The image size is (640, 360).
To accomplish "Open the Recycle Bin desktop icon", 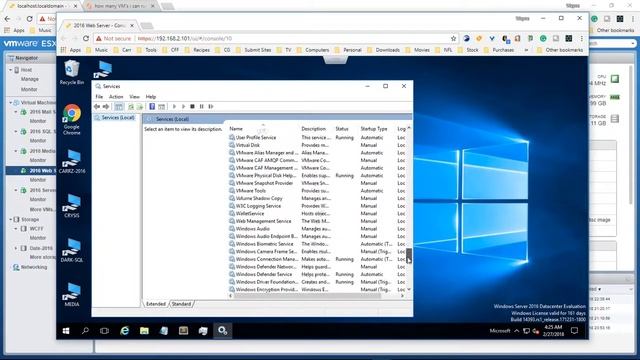I will pyautogui.click(x=72, y=72).
